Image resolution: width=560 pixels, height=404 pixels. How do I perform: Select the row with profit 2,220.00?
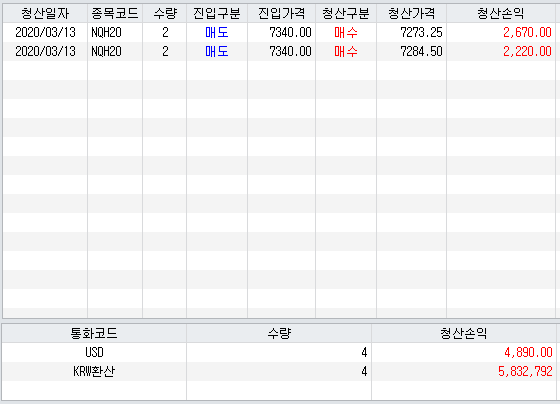[279, 51]
